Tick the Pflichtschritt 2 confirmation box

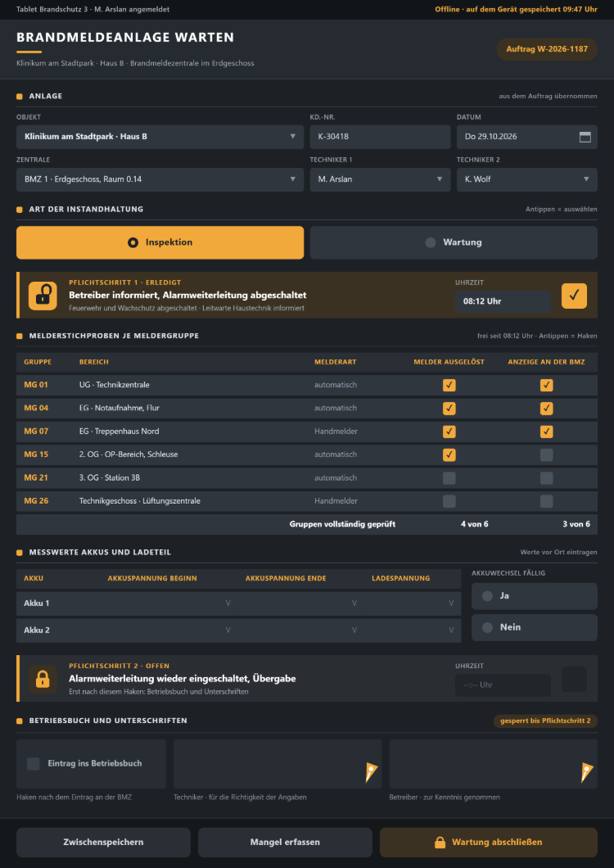pos(574,679)
